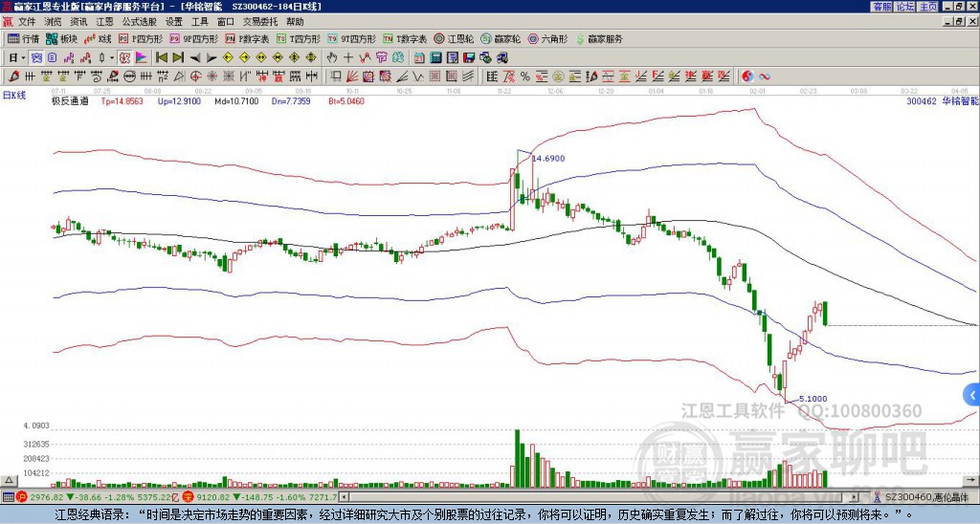The width and height of the screenshot is (980, 524).
Task: Click the 5.1000 low price label
Action: click(813, 399)
